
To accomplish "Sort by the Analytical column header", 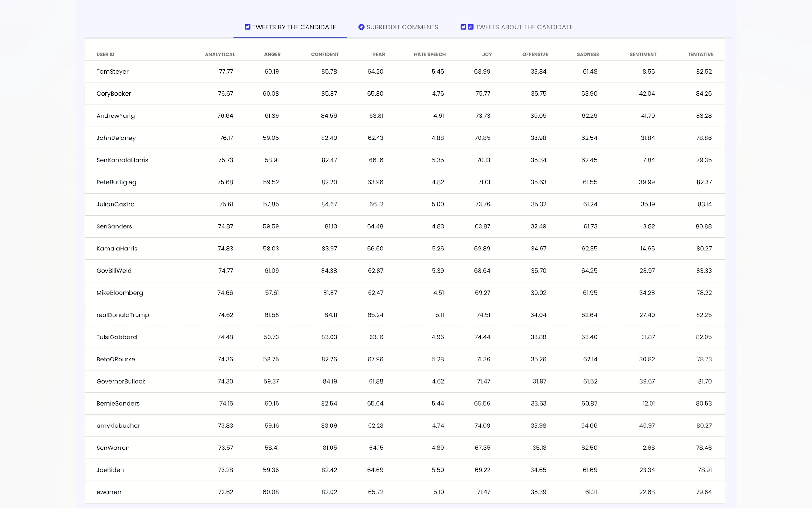I will point(220,54).
